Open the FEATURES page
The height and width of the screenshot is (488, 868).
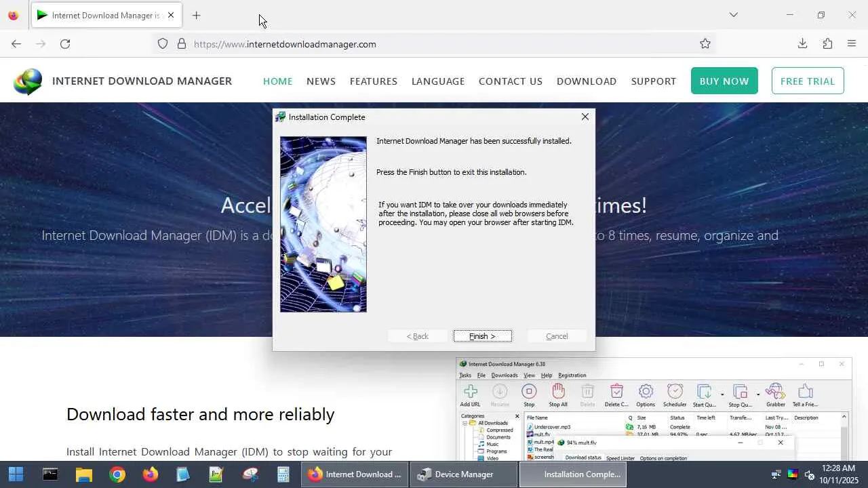(x=374, y=81)
